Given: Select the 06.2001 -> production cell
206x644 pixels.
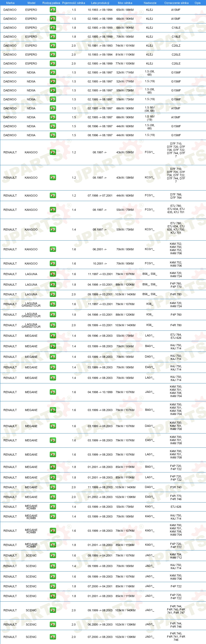Looking at the screenshot, I should point(100,249).
